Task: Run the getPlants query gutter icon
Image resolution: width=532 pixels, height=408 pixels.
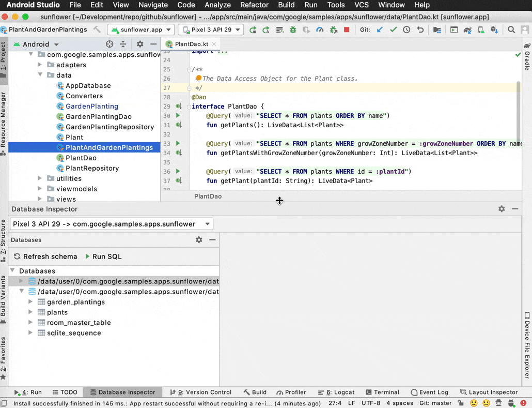Action: click(x=178, y=116)
